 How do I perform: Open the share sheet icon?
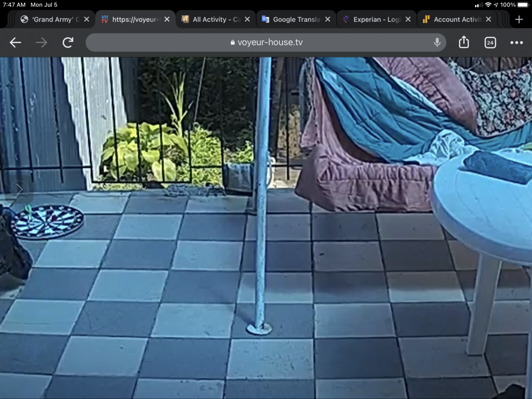(x=464, y=43)
